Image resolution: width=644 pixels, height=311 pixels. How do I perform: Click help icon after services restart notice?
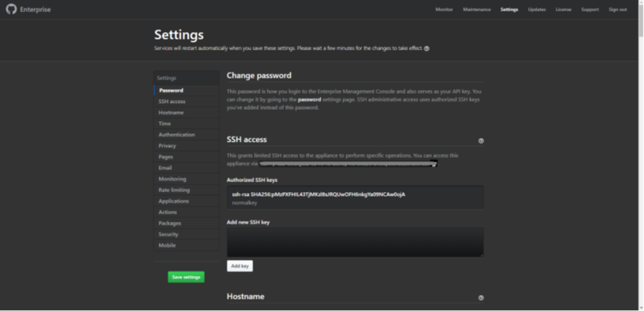[x=427, y=48]
